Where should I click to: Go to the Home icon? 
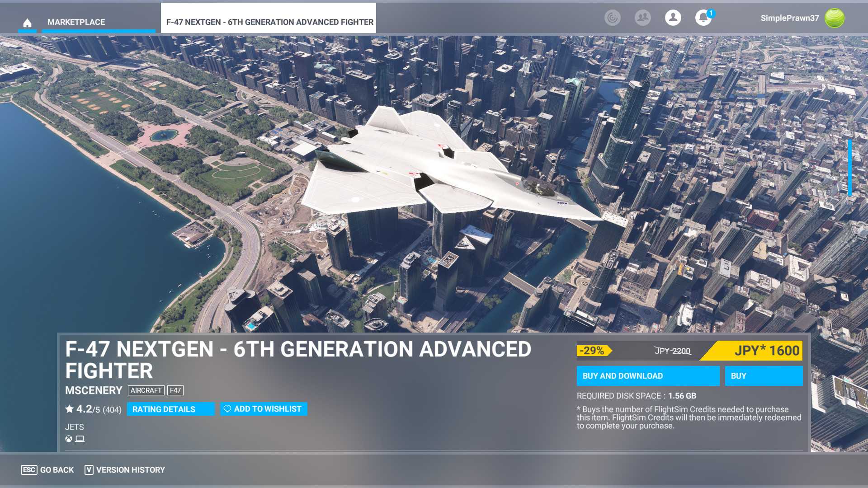click(x=27, y=23)
